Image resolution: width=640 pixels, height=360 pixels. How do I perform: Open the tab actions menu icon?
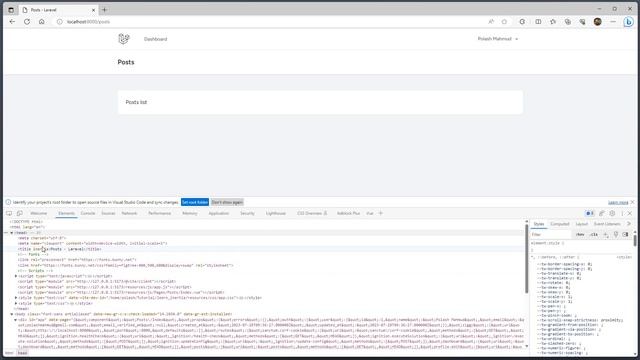pyautogui.click(x=11, y=9)
